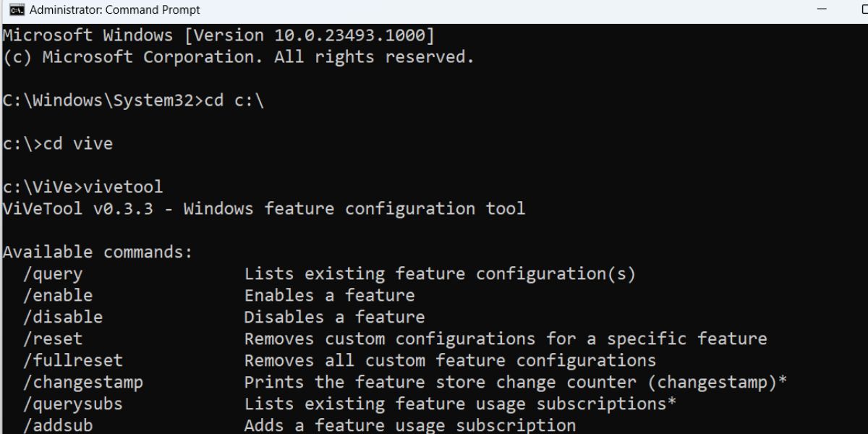Select the /query command text
Image resolution: width=868 pixels, height=434 pixels.
point(54,273)
